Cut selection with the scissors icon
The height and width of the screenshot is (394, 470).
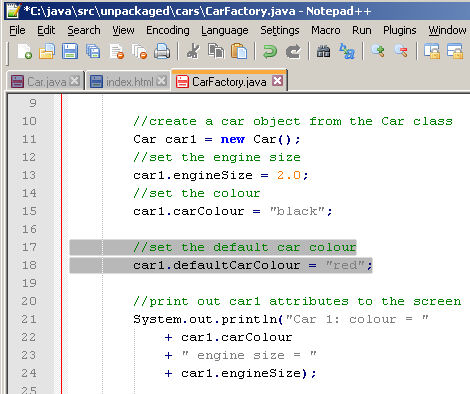193,52
